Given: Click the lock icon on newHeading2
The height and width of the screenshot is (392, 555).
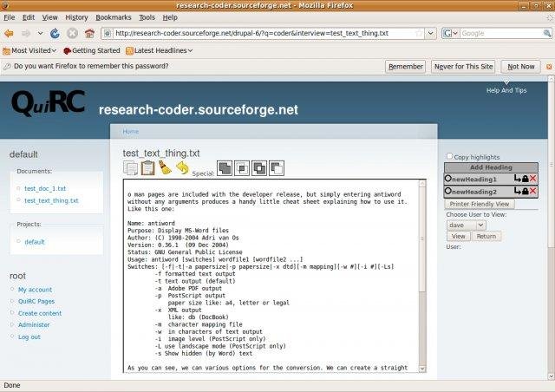Looking at the screenshot, I should point(526,192).
